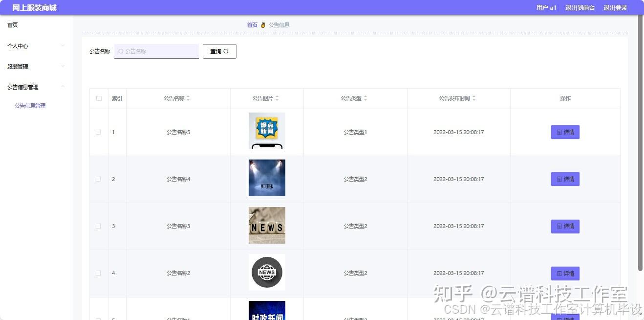Click the 公告名称5 cell
Image resolution: width=644 pixels, height=320 pixels.
point(178,132)
